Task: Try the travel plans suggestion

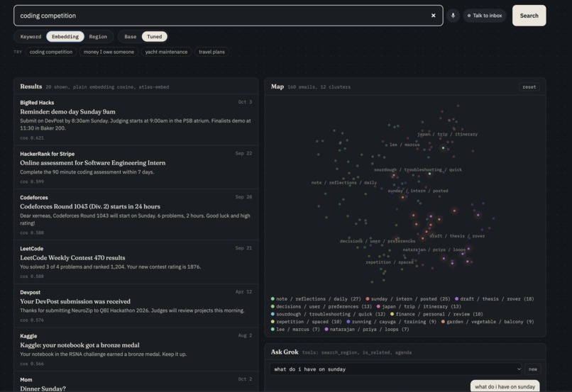Action: tap(211, 52)
